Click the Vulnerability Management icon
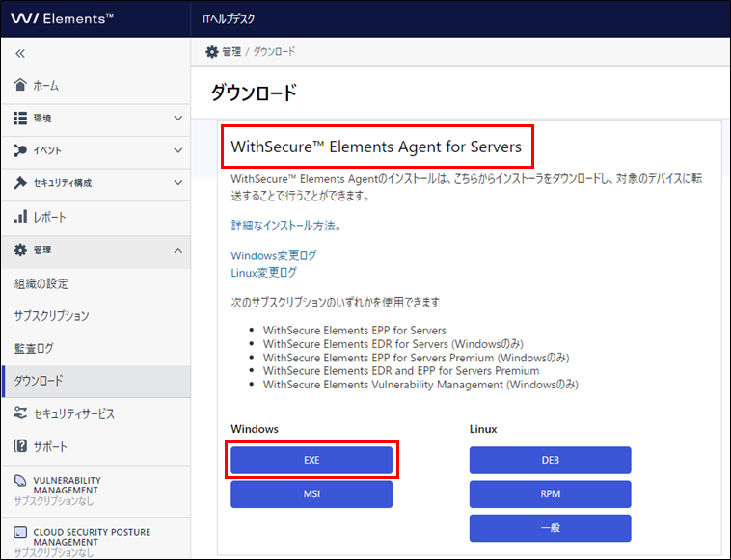The image size is (731, 560). pyautogui.click(x=20, y=481)
